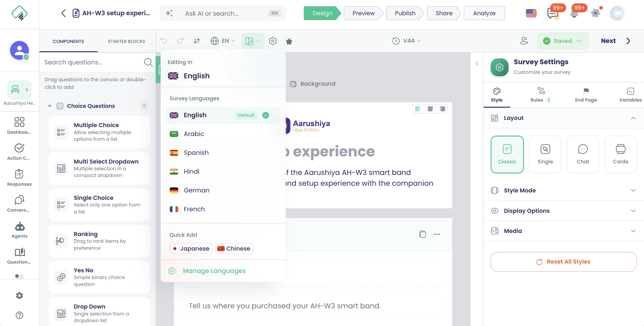Open the V44 version history dropdown
The height and width of the screenshot is (326, 644).
407,41
